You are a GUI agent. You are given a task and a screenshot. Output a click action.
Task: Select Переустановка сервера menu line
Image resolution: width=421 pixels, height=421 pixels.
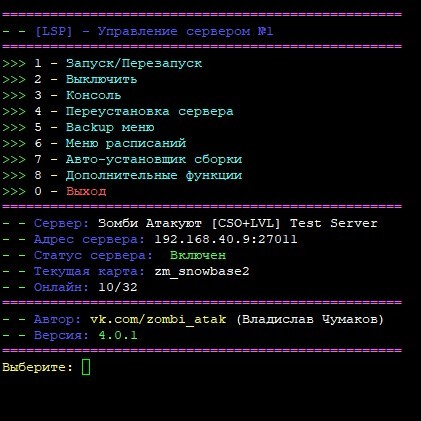pyautogui.click(x=118, y=111)
